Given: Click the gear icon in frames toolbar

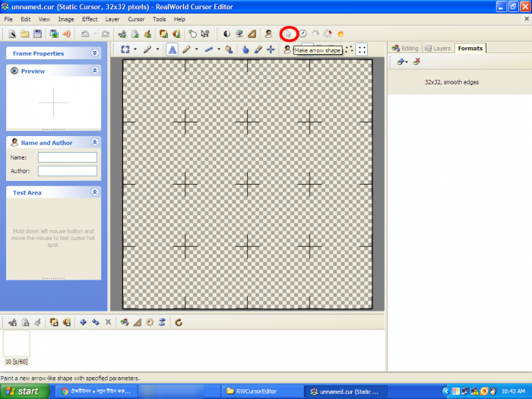Looking at the screenshot, I should 150,322.
